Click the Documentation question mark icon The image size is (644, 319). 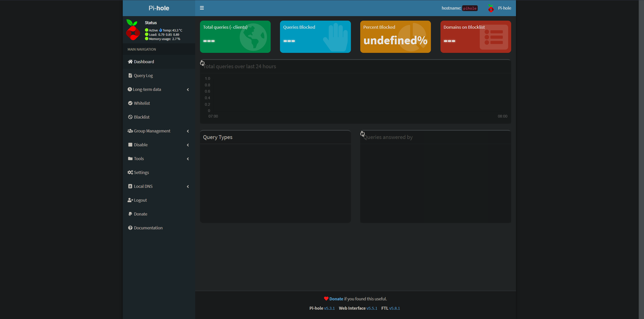click(x=130, y=228)
